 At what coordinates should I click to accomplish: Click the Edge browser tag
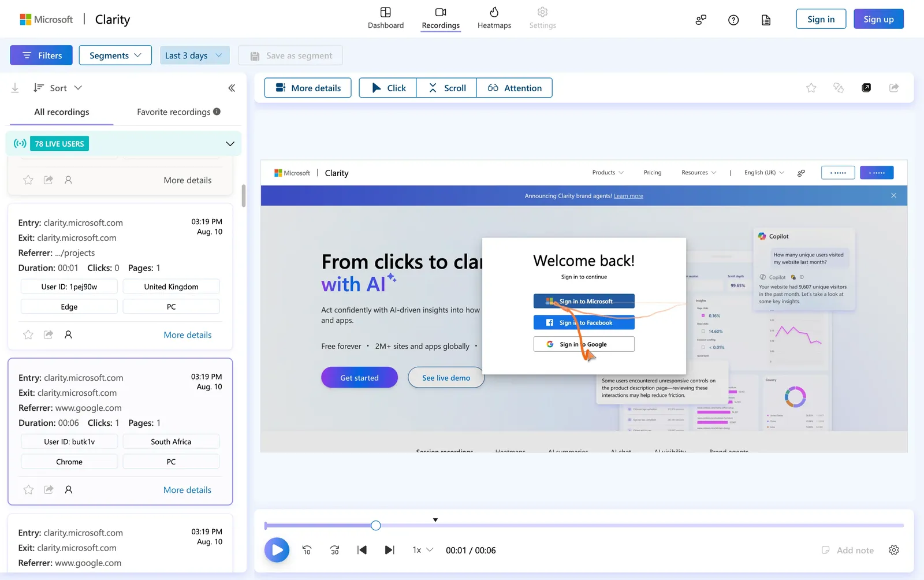(x=69, y=307)
